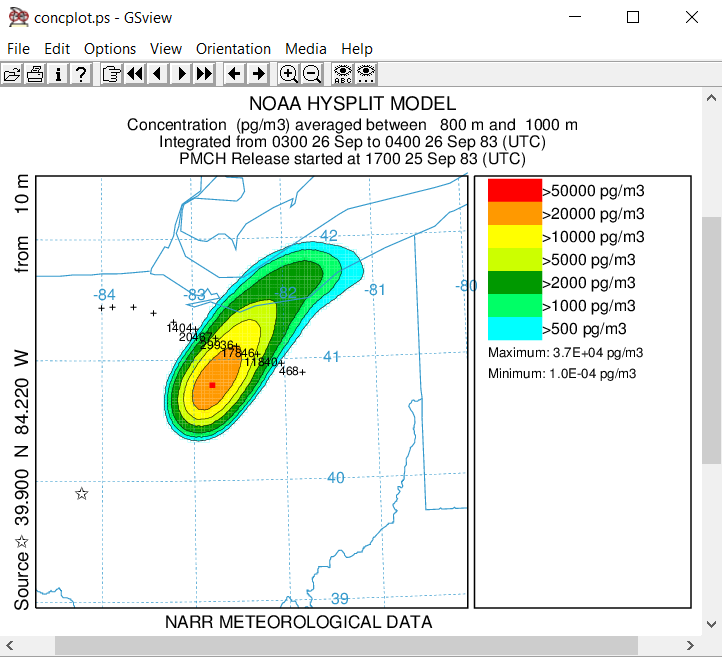Viewport: 722px width, 658px height.
Task: Zoom out with the magnifier minus icon
Action: 311,73
